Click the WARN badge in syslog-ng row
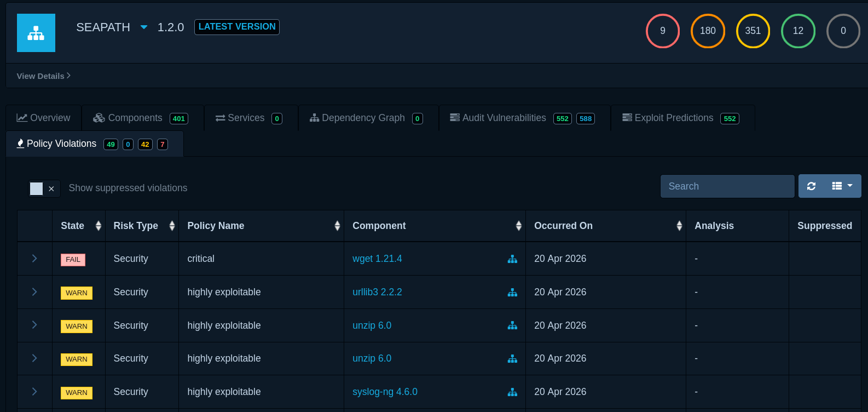This screenshot has width=868, height=412. [77, 393]
